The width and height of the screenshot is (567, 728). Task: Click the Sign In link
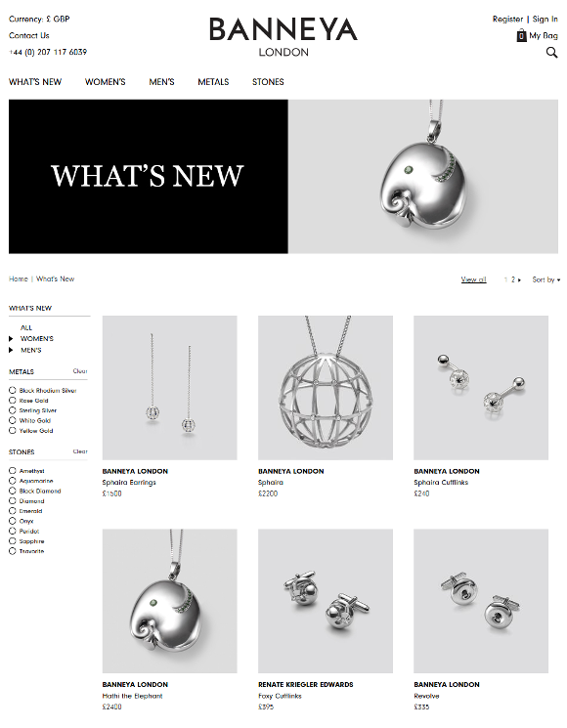[545, 19]
